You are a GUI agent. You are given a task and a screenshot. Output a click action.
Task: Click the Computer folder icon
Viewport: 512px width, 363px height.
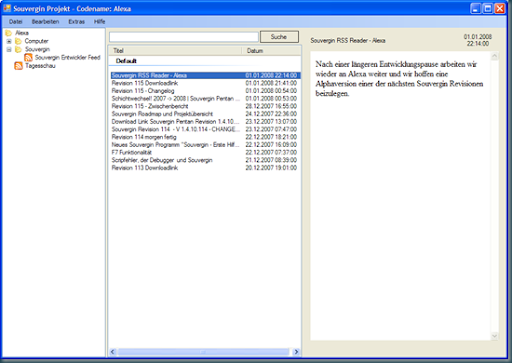(18, 41)
